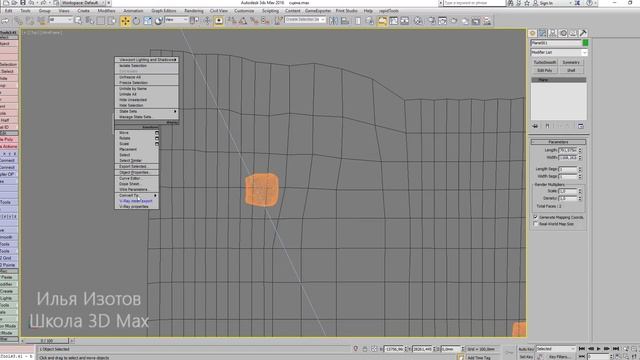This screenshot has width=640, height=360.
Task: Click the Length value input field
Action: [567, 150]
